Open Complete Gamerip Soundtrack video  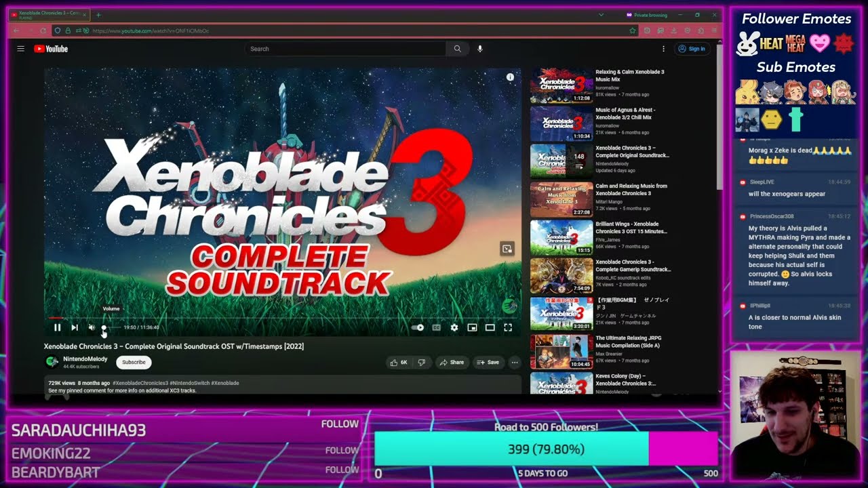pyautogui.click(x=601, y=274)
